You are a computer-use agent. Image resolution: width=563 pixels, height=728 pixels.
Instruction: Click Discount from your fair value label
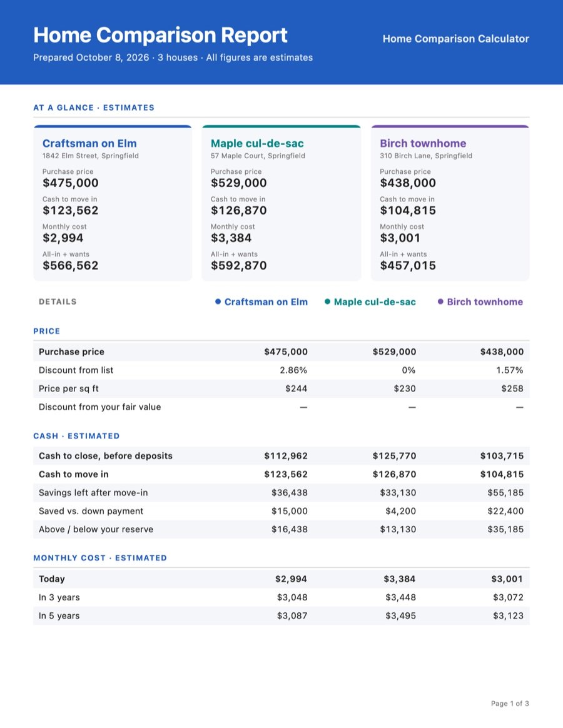(100, 407)
